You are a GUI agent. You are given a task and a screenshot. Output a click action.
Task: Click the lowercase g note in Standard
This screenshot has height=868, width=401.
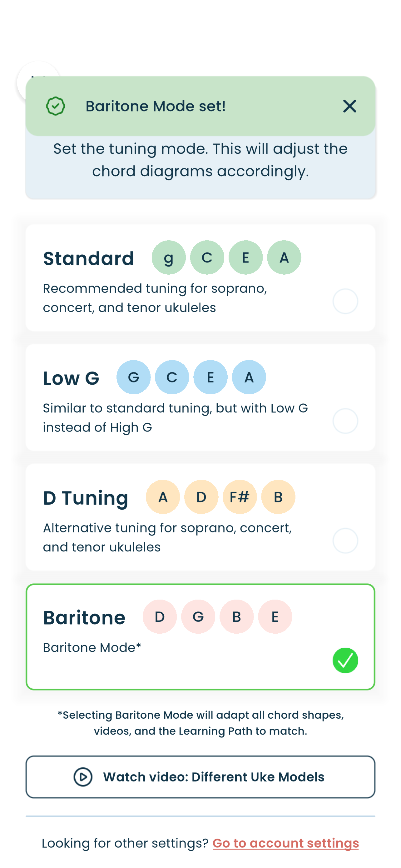click(x=168, y=257)
